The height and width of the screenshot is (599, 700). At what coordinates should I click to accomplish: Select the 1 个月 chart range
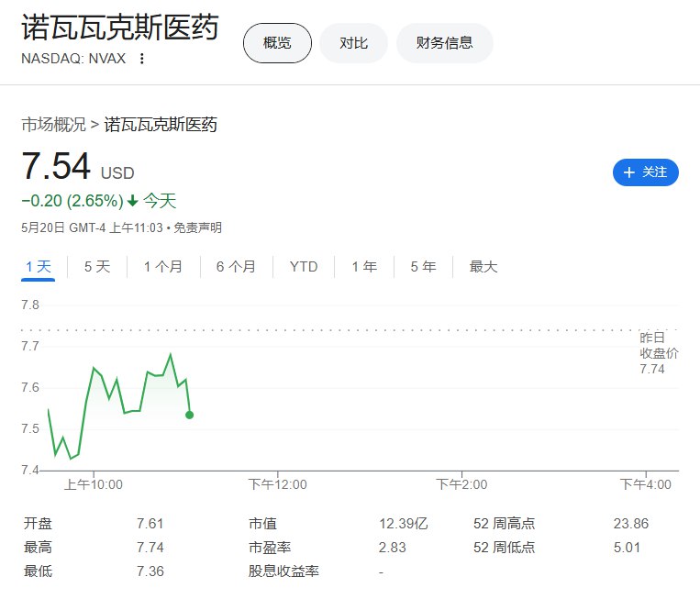163,267
